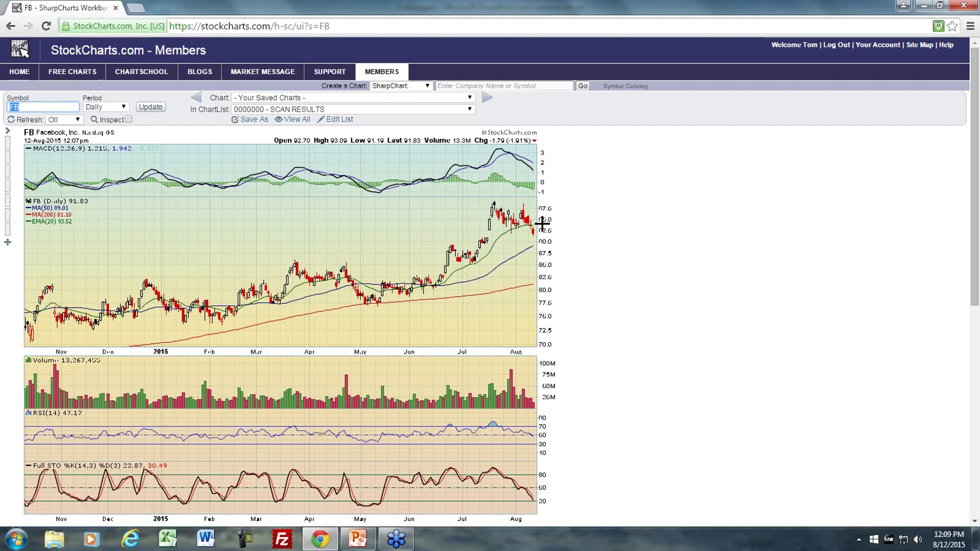Viewport: 980px width, 551px height.
Task: Open the Period dropdown
Action: pyautogui.click(x=106, y=107)
